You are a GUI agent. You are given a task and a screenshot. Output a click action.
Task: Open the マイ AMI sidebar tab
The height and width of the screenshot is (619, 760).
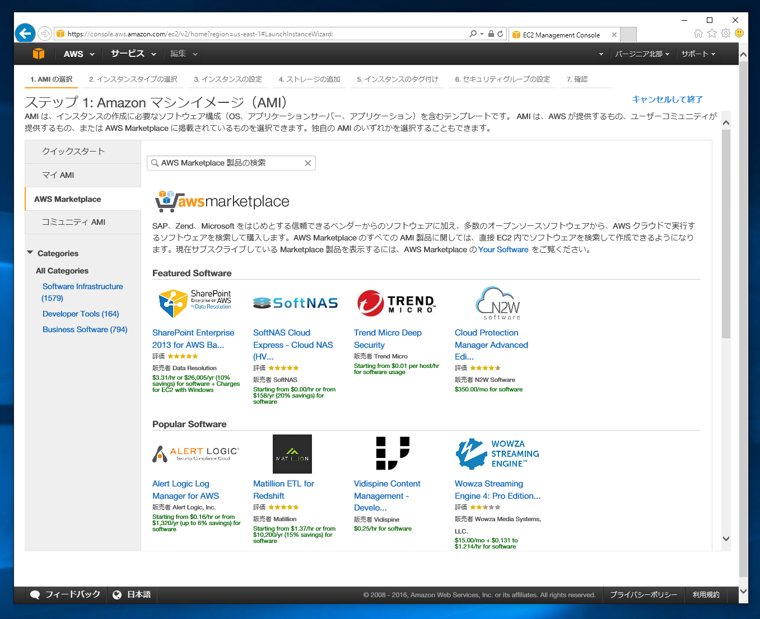pyautogui.click(x=83, y=175)
